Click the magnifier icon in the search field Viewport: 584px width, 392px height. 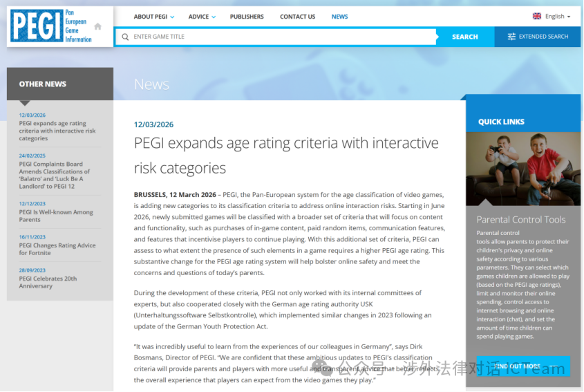click(125, 37)
